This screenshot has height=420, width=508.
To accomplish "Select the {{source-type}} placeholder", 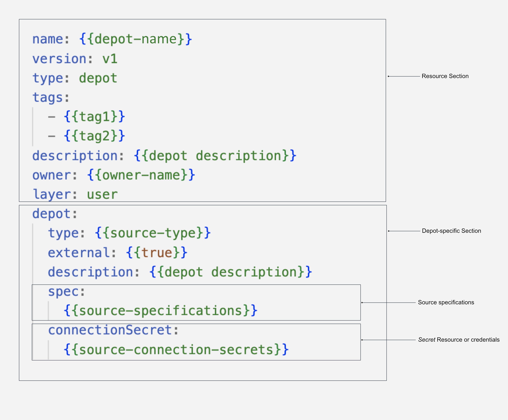I will pos(153,233).
